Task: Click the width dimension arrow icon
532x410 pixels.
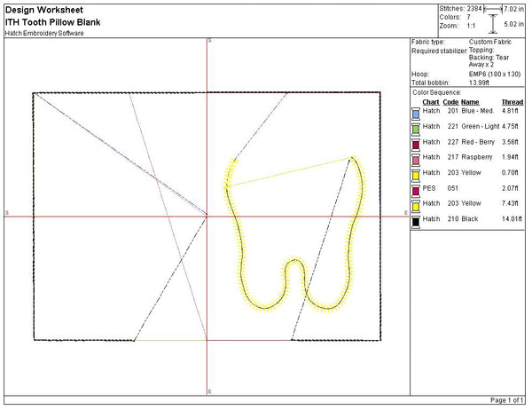Action: point(492,8)
